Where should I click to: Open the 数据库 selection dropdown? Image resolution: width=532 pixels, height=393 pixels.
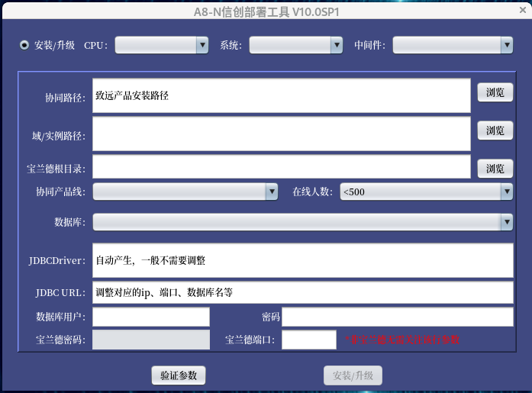pos(303,222)
